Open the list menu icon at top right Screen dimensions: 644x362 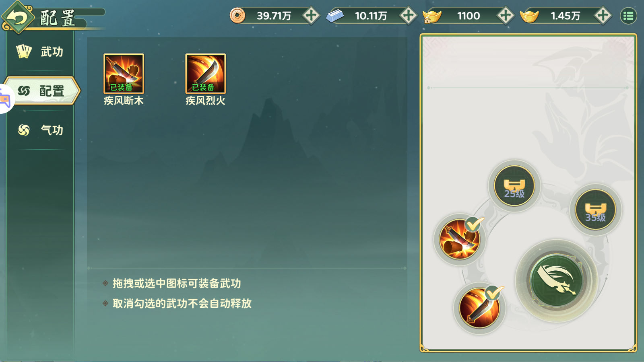(628, 16)
